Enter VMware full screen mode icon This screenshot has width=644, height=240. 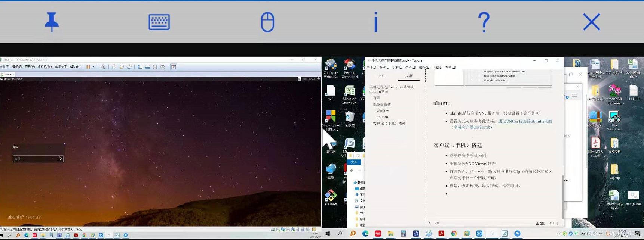tap(155, 67)
